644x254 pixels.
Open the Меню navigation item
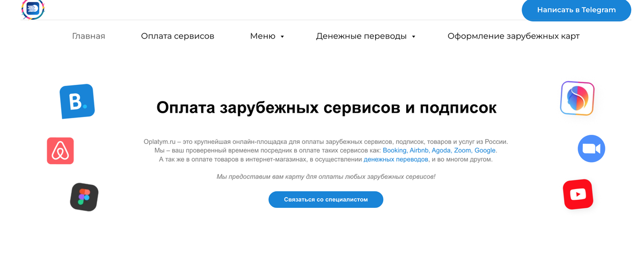click(262, 36)
